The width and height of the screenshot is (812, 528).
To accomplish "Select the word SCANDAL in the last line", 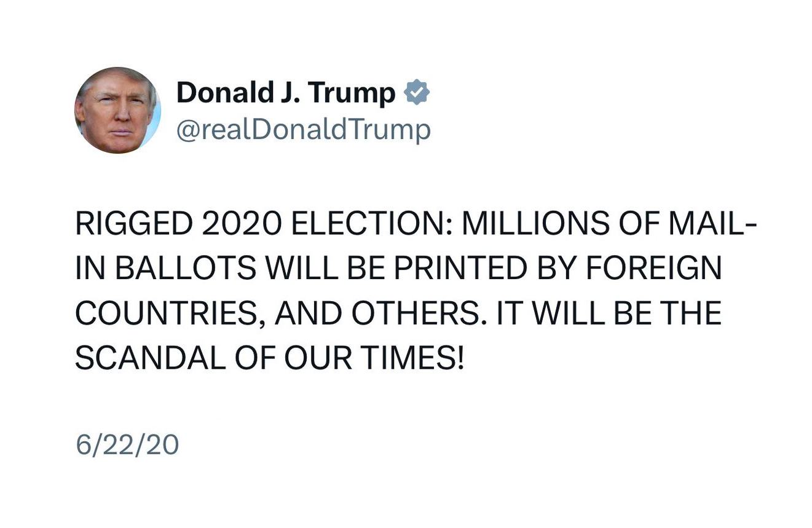I will [x=151, y=359].
